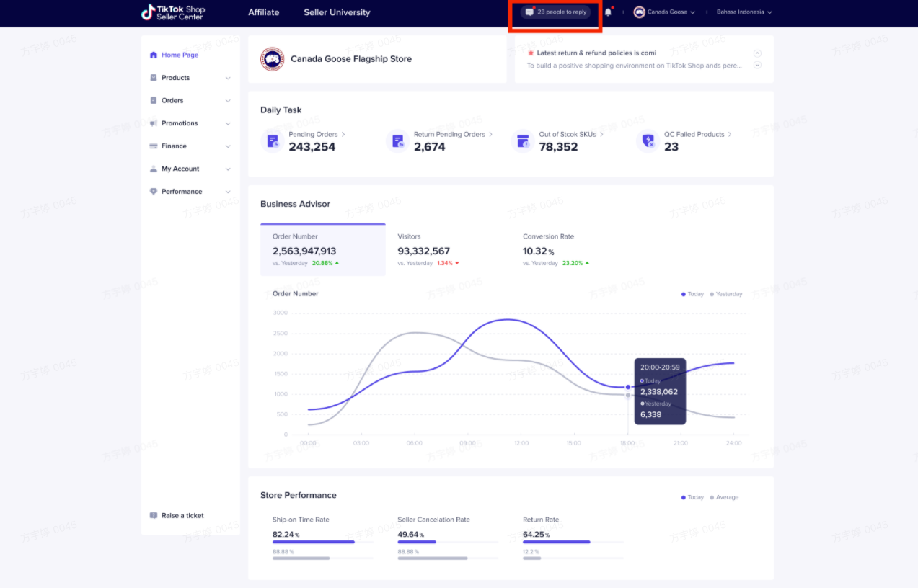
Task: Click the Pending Orders icon
Action: click(273, 141)
